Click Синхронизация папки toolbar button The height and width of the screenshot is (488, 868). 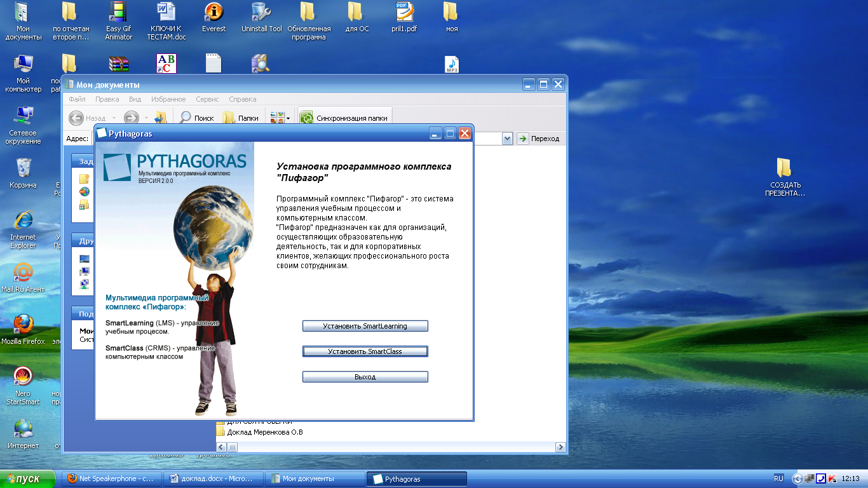pos(344,118)
